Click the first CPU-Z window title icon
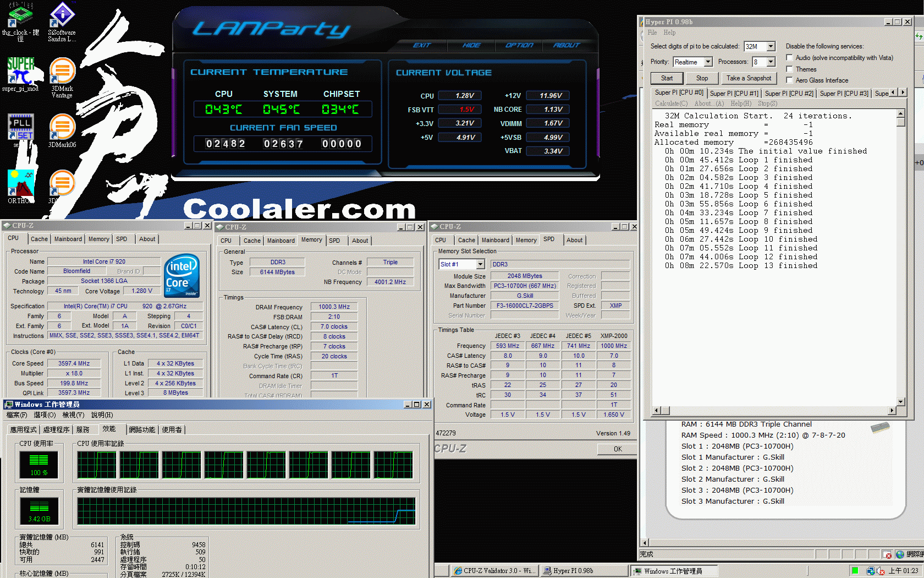Image resolution: width=924 pixels, height=578 pixels. [x=7, y=226]
